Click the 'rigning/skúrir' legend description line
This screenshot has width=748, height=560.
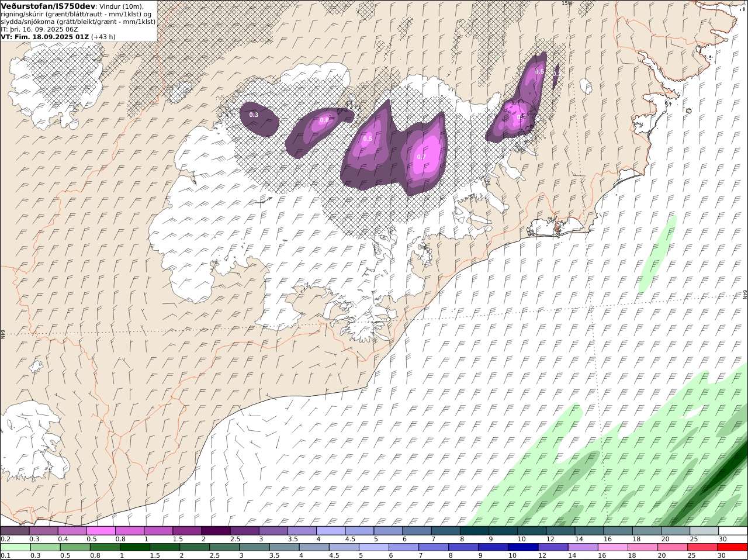click(x=75, y=14)
